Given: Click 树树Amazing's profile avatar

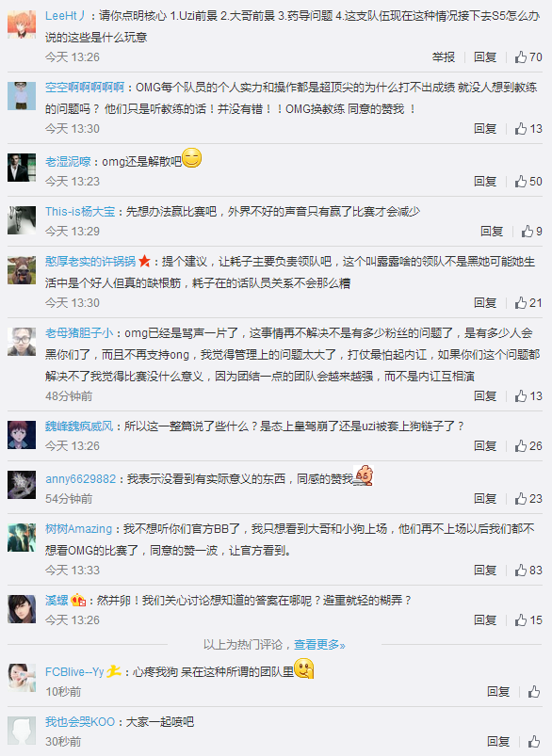Looking at the screenshot, I should [x=25, y=539].
